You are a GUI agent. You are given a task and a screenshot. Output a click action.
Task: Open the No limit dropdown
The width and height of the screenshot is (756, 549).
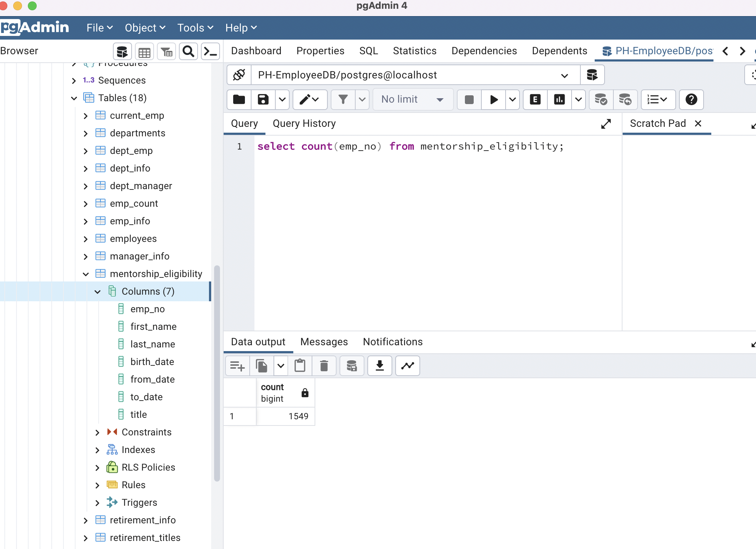tap(412, 99)
